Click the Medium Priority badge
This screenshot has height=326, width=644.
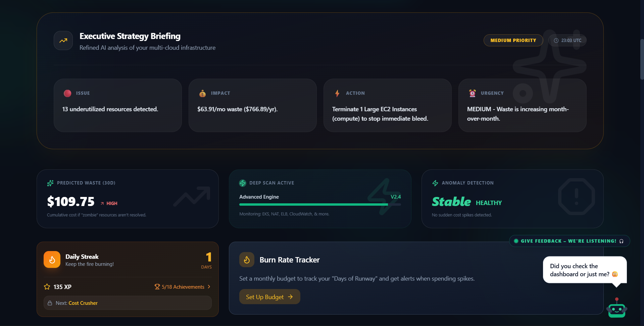(x=513, y=40)
